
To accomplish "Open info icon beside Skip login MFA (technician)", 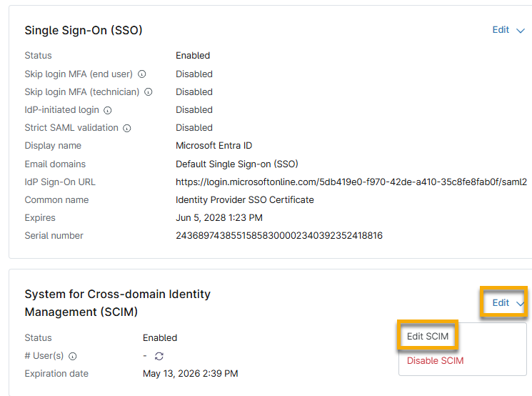I will click(x=149, y=92).
